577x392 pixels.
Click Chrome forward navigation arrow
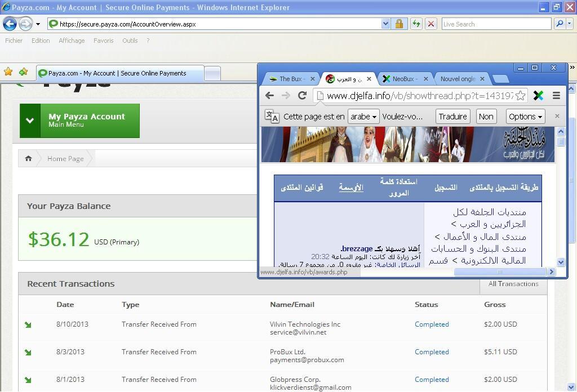pyautogui.click(x=286, y=96)
